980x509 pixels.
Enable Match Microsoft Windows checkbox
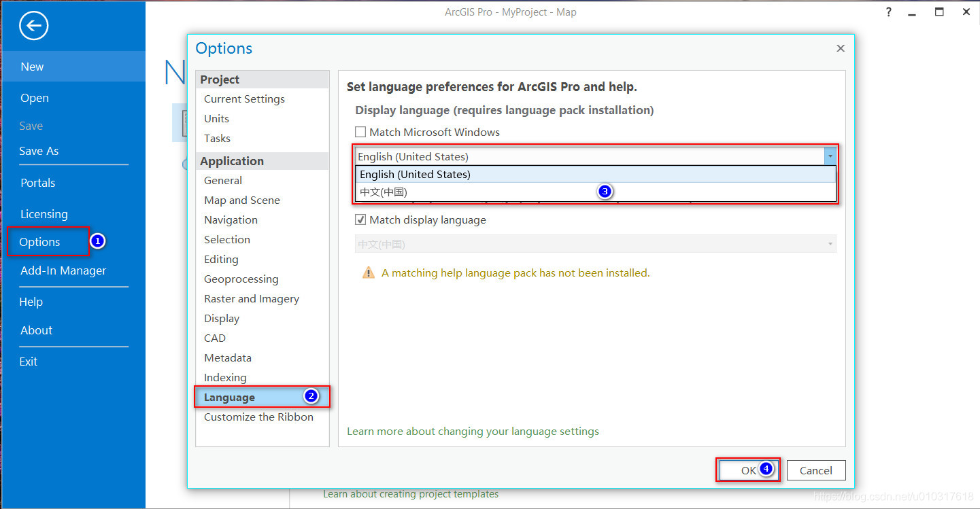(360, 133)
